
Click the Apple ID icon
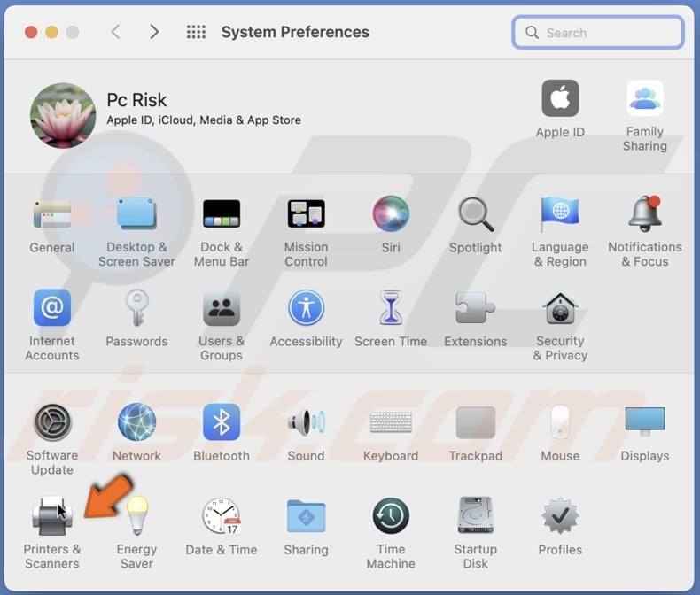point(560,99)
